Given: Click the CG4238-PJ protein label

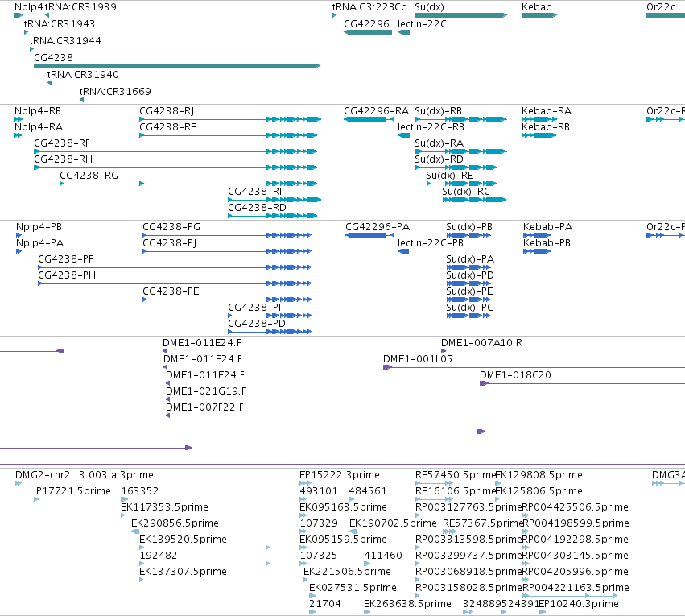Looking at the screenshot, I should pos(170,243).
